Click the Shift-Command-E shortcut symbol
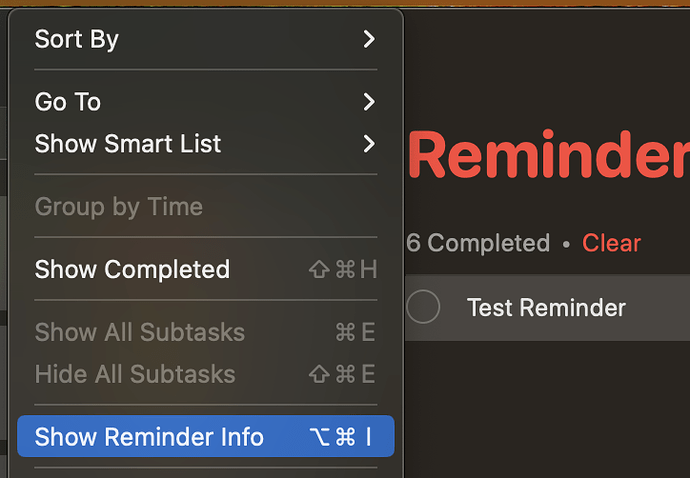This screenshot has width=690, height=478. 342,374
